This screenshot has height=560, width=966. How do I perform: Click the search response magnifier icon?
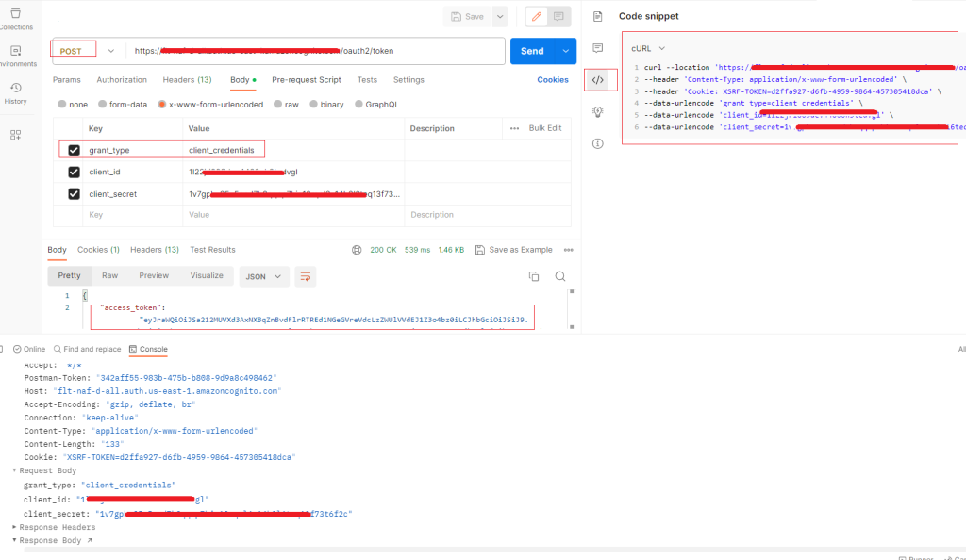pos(560,276)
